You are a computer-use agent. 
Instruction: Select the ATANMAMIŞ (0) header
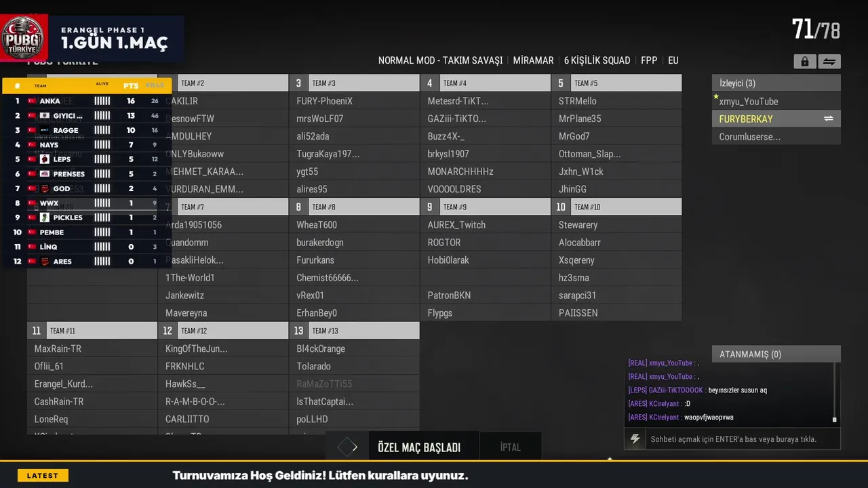[776, 354]
